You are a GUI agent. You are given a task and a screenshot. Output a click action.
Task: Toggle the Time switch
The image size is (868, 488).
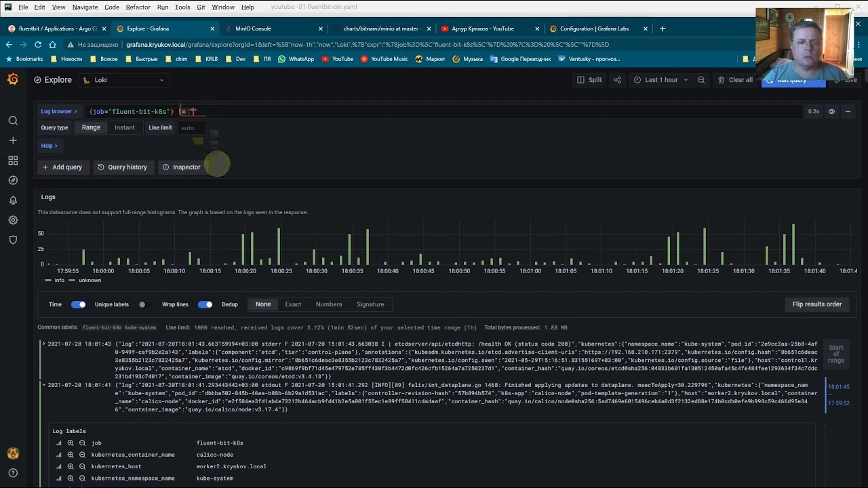79,304
